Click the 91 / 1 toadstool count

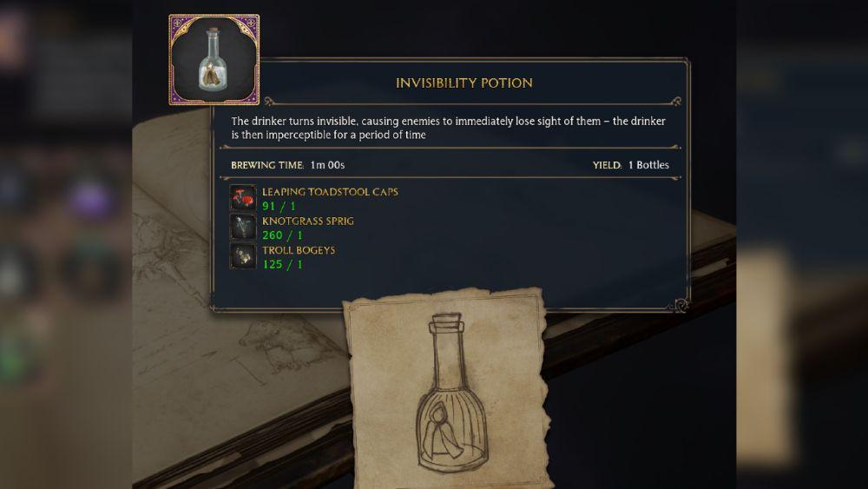pos(279,207)
